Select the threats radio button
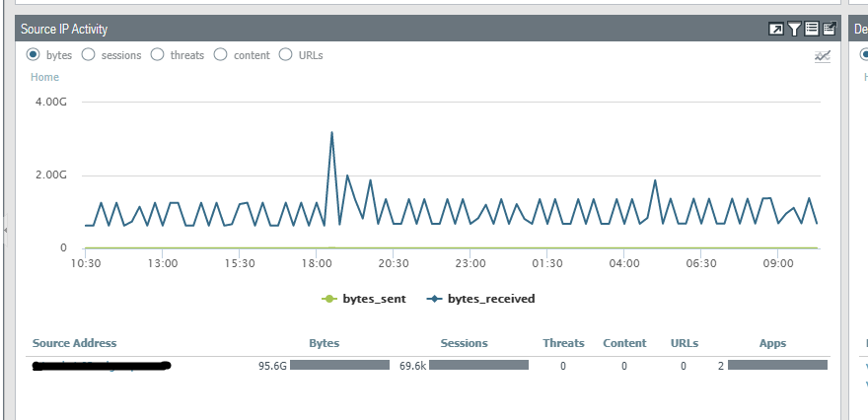This screenshot has height=420, width=868. pos(158,55)
